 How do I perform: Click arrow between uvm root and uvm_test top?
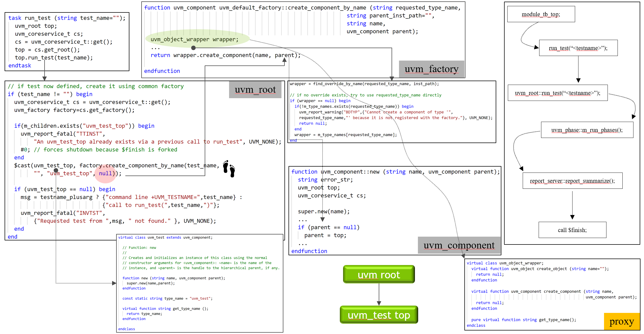(x=379, y=295)
